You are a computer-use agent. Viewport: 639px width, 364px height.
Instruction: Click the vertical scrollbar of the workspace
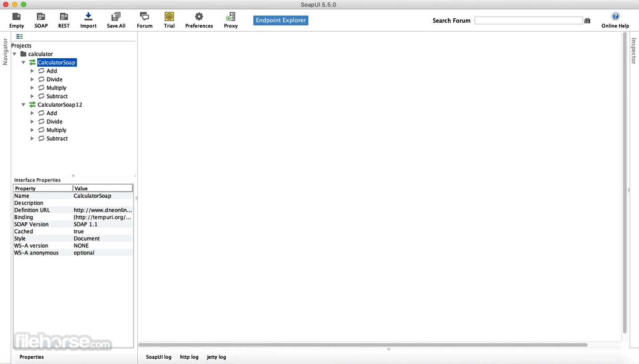624,182
